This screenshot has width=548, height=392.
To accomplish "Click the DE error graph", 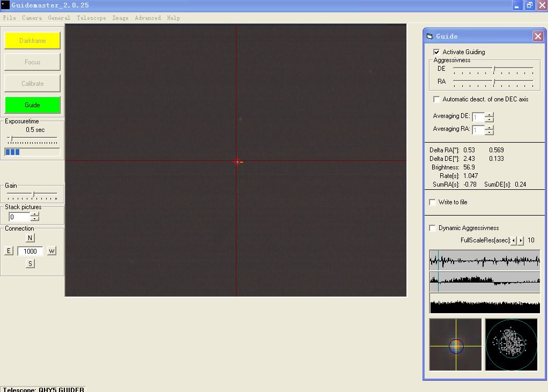I will 485,282.
